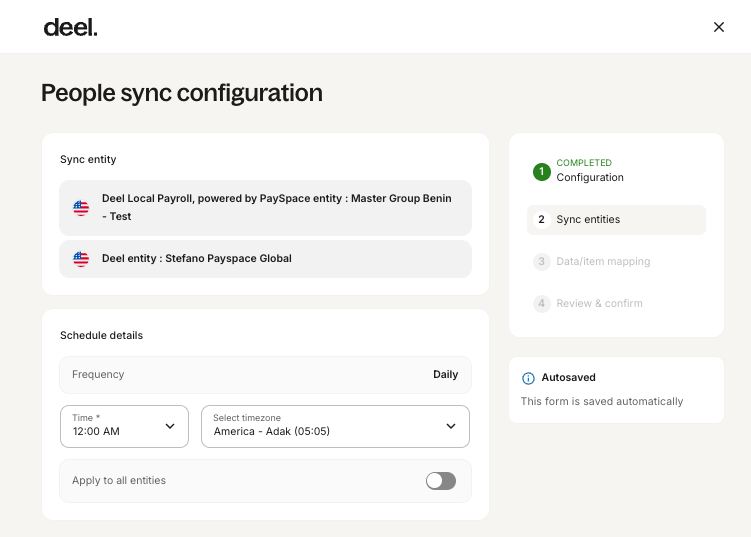Screen dimensions: 751x537
Task: Click the People sync configuration heading
Action: (182, 93)
